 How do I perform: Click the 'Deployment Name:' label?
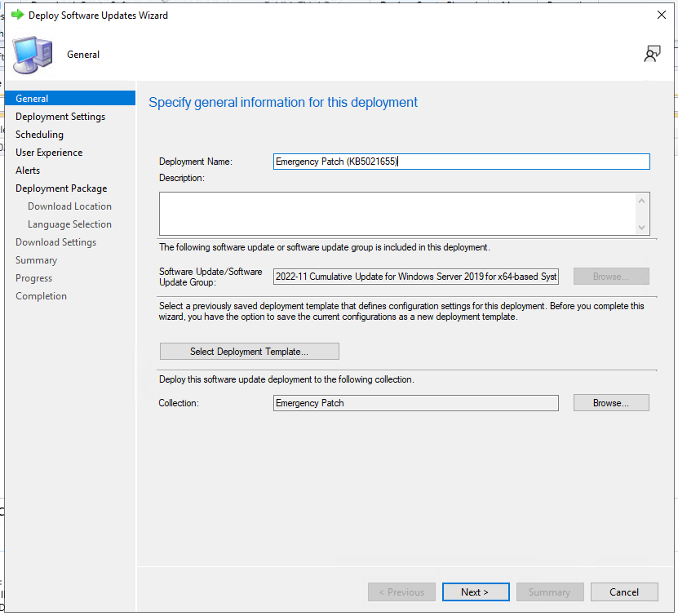click(196, 162)
